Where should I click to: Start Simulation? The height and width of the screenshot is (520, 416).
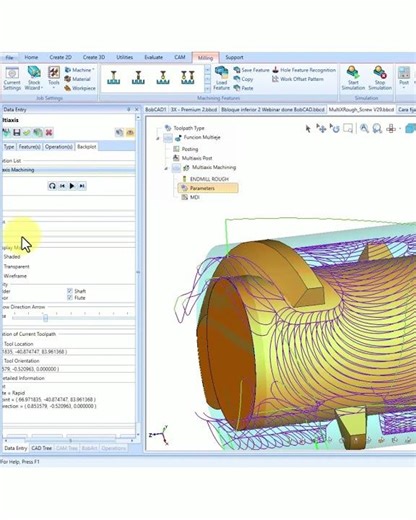click(x=353, y=78)
